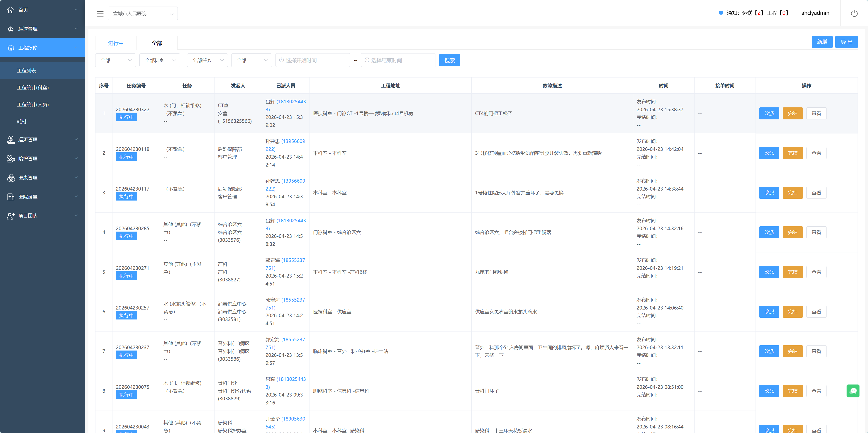The height and width of the screenshot is (433, 868).
Task: Open the 全部科室 department dropdown
Action: pyautogui.click(x=160, y=60)
